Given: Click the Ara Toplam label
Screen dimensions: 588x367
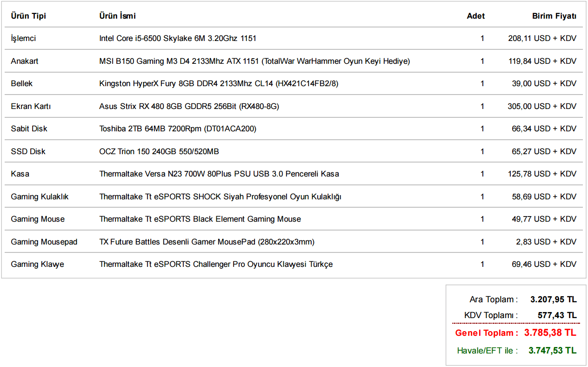Looking at the screenshot, I should 494,299.
